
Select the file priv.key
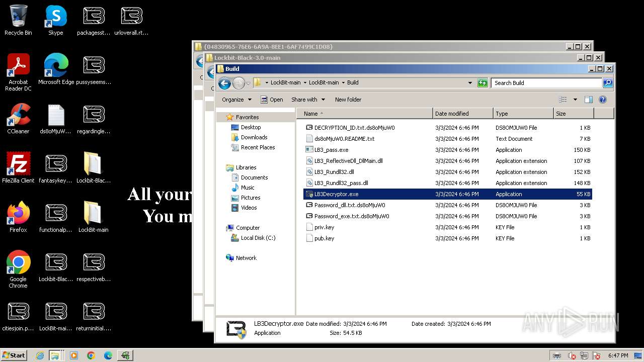(448, 227)
